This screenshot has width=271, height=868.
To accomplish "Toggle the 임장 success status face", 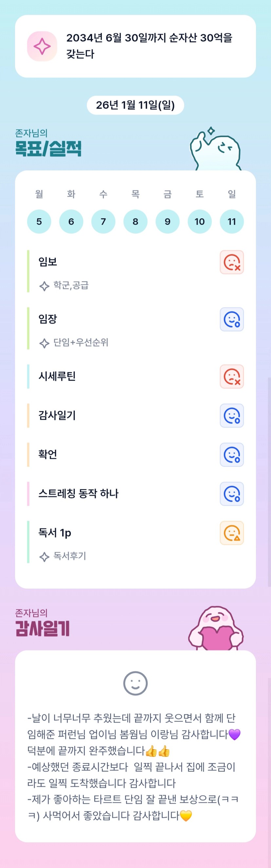I will pos(232,320).
